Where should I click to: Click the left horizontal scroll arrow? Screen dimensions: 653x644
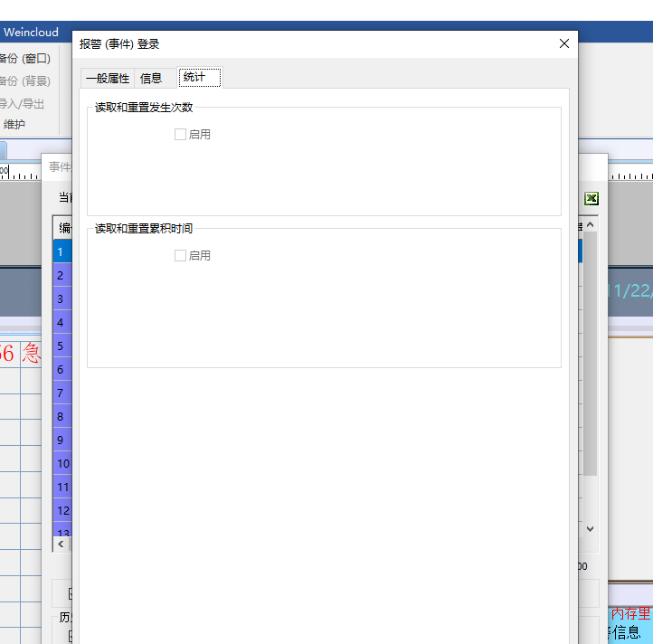pyautogui.click(x=61, y=545)
